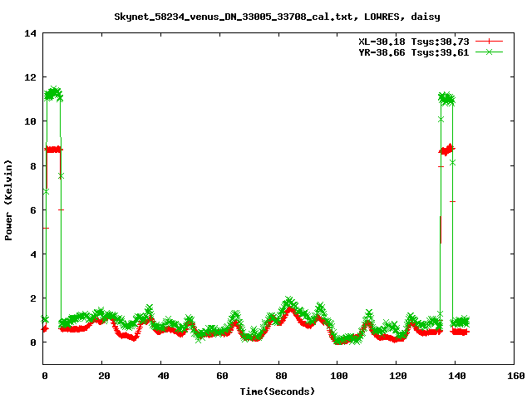Click the x-axis tick label 40
Screen dimensions: 532x399
coord(163,376)
